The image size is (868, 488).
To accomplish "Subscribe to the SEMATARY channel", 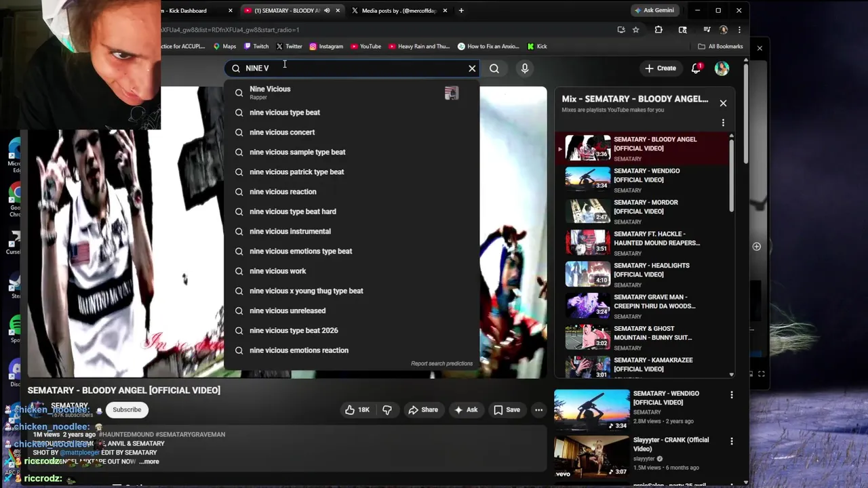I will click(x=127, y=409).
